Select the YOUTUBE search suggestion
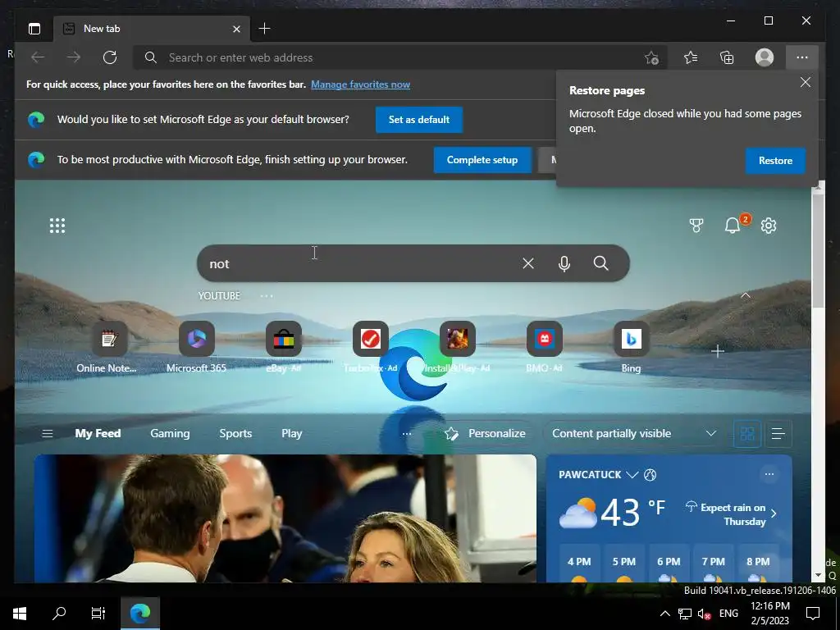This screenshot has width=840, height=630. tap(219, 295)
